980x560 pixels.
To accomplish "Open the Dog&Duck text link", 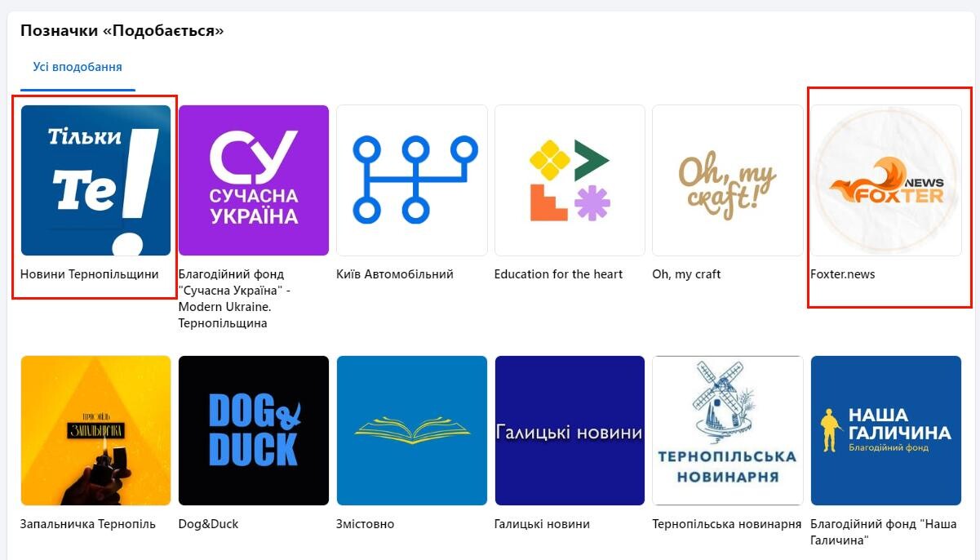I will (209, 524).
